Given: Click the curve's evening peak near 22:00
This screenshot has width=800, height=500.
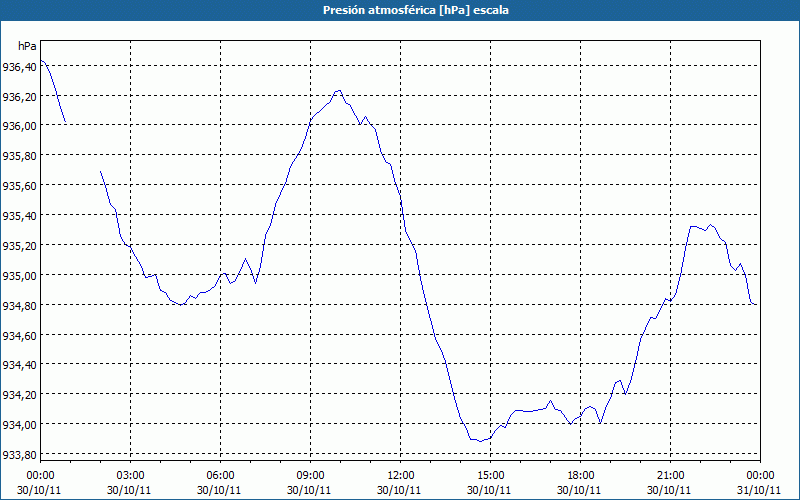Looking at the screenshot, I should point(711,225).
